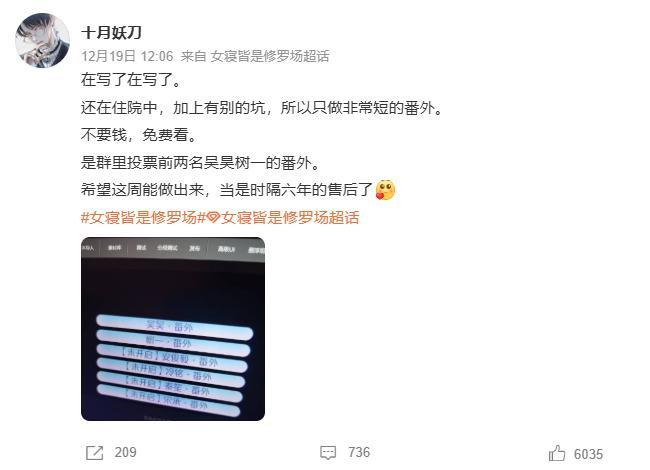The height and width of the screenshot is (470, 650).
Task: Open the first #女寝皆是修罗场# hashtag
Action: click(138, 218)
